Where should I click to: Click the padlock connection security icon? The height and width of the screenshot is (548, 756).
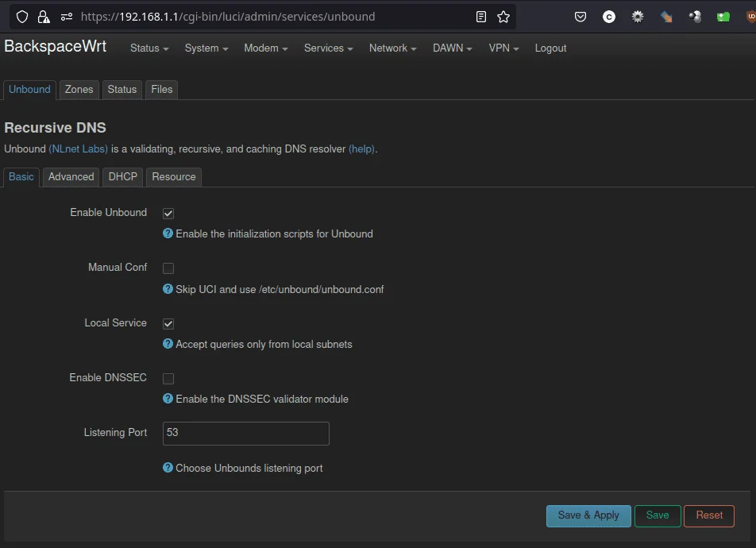tap(44, 17)
